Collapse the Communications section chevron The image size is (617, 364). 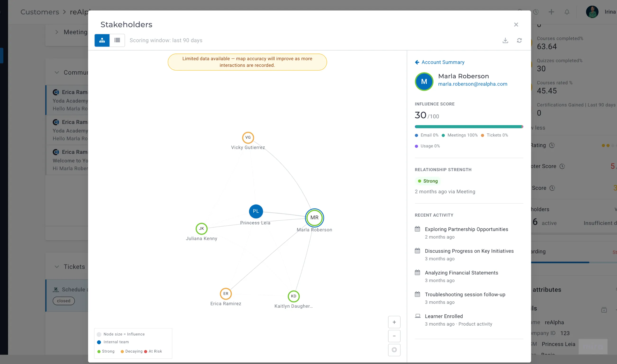(57, 73)
